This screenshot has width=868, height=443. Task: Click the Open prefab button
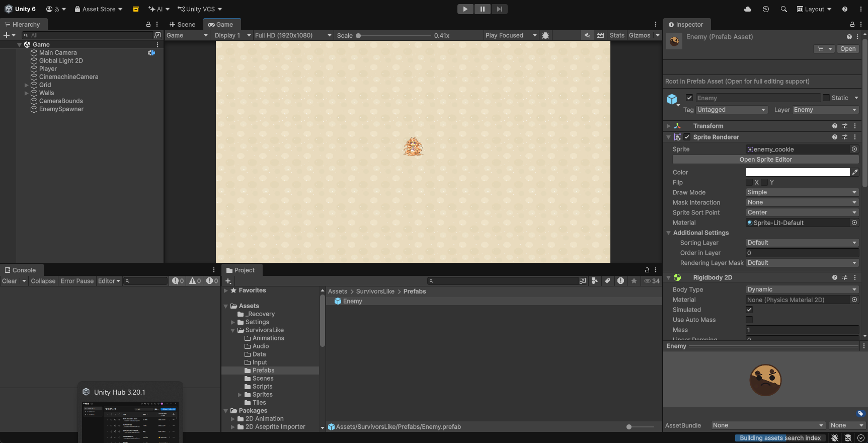pyautogui.click(x=848, y=49)
